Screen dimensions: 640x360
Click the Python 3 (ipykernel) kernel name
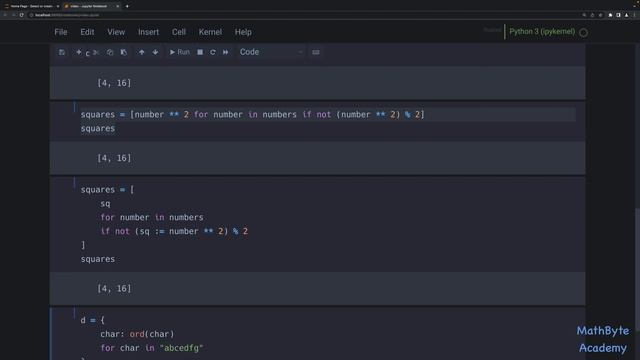click(x=542, y=32)
